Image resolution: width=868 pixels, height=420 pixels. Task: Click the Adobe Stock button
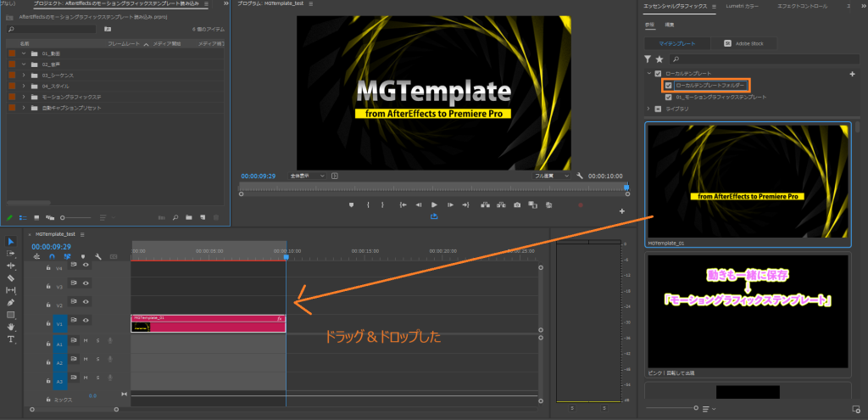pyautogui.click(x=743, y=42)
